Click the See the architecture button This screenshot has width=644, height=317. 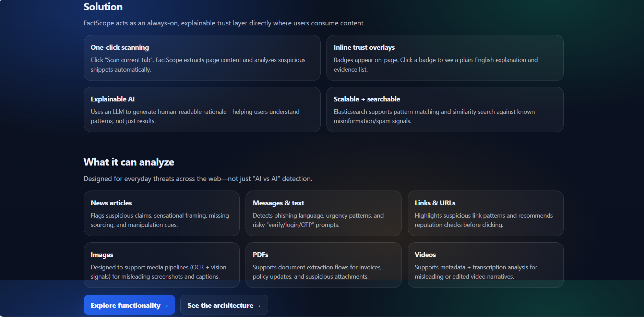pos(224,305)
